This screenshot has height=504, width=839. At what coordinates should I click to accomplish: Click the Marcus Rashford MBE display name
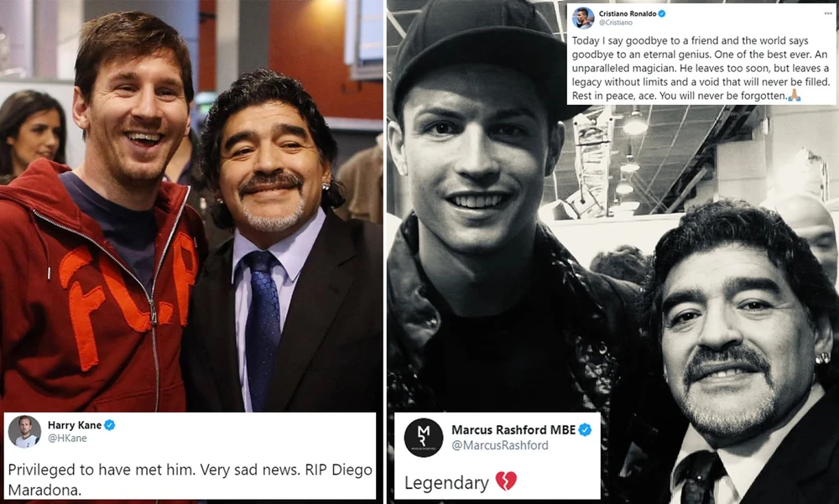[x=513, y=429]
